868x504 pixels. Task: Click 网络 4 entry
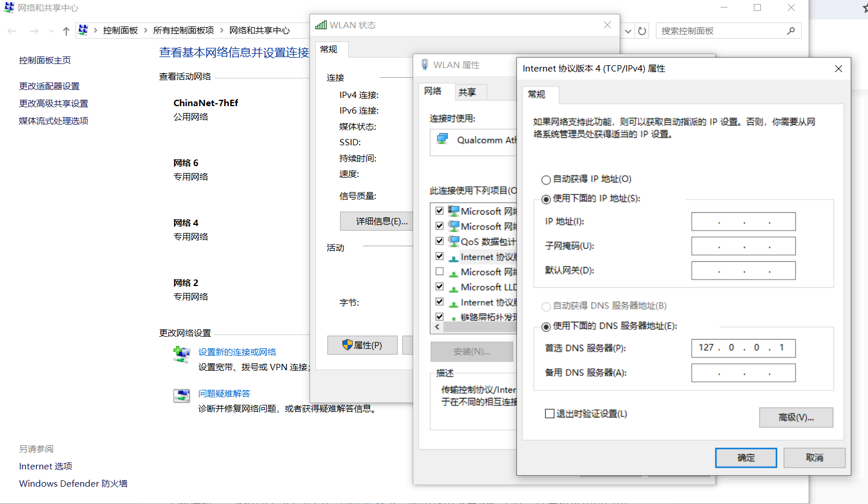point(186,223)
